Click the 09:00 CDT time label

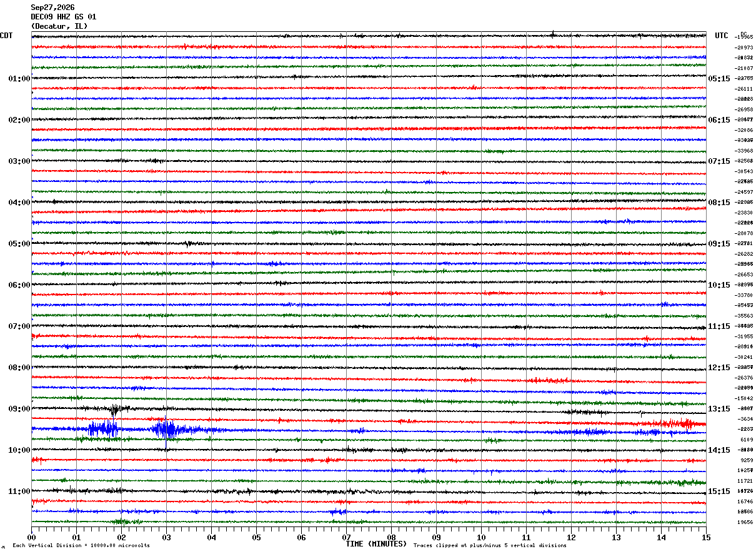pos(19,409)
